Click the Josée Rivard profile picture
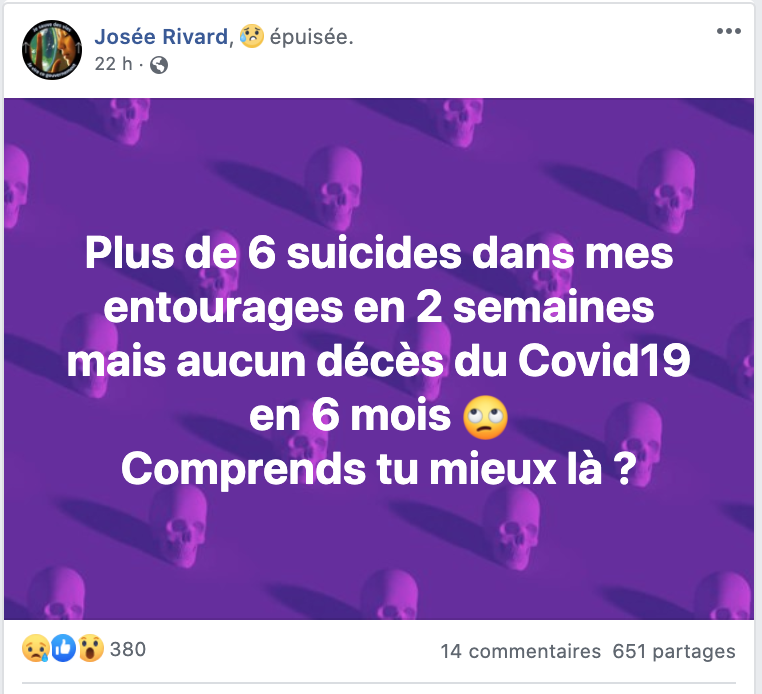Image resolution: width=762 pixels, height=694 pixels. [x=52, y=50]
